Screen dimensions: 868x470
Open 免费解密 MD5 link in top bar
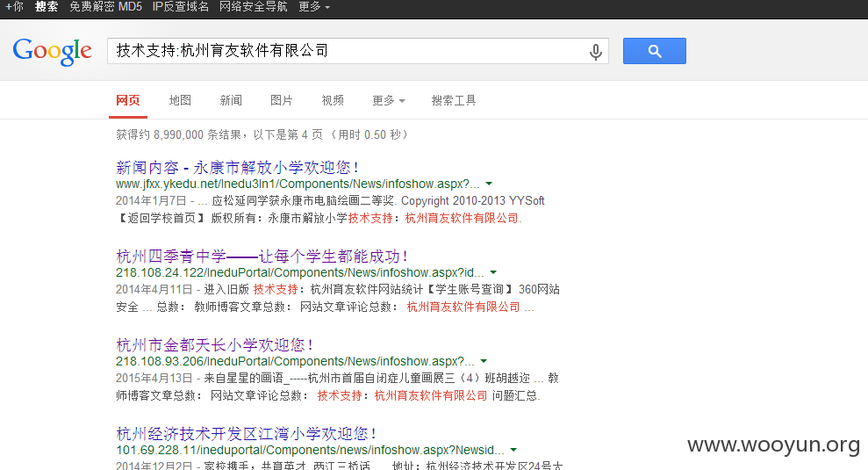(105, 7)
